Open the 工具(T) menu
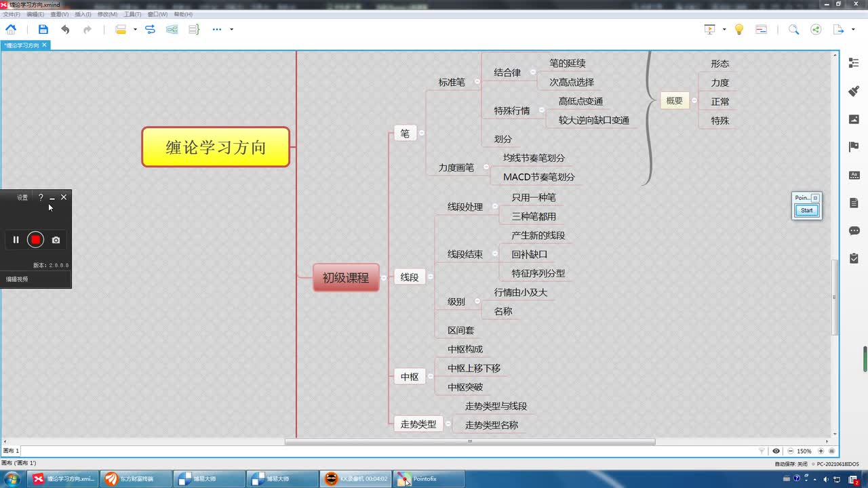 point(132,14)
